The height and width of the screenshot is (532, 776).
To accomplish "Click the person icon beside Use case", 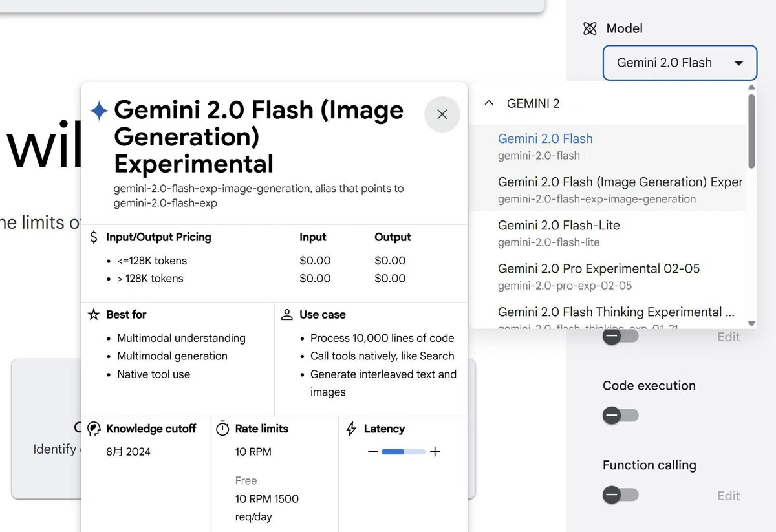I will 287,315.
